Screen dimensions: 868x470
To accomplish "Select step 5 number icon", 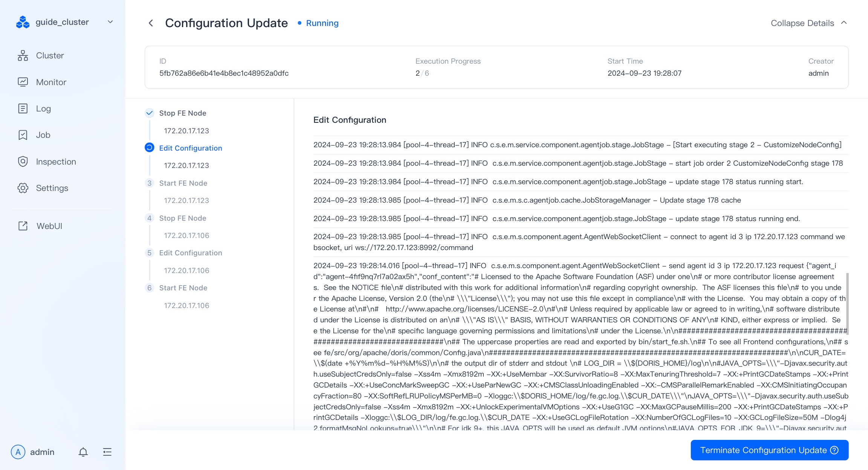I will click(x=150, y=253).
